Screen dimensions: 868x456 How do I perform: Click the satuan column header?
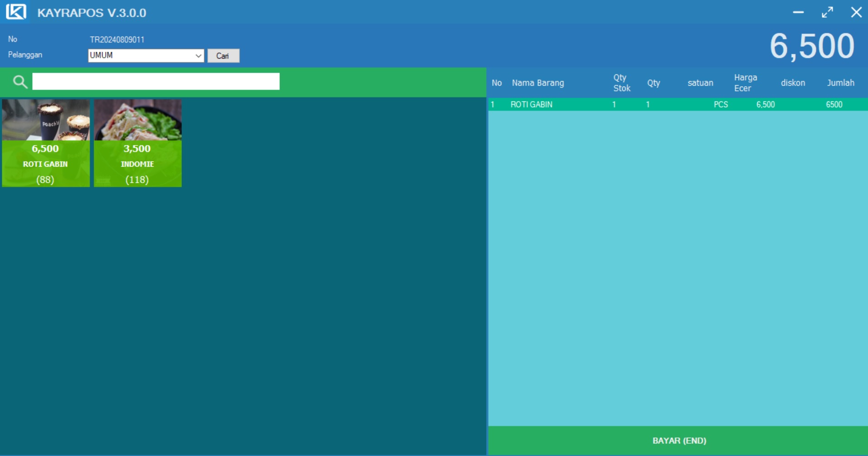click(x=700, y=83)
